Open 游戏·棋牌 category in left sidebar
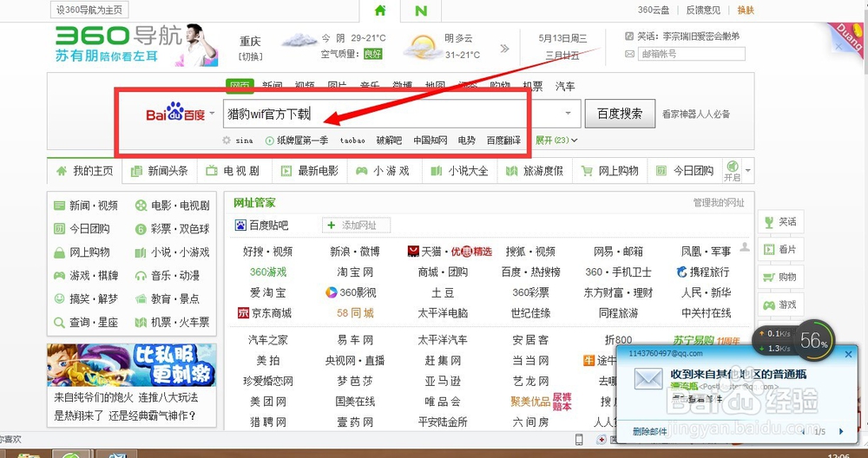 (86, 276)
